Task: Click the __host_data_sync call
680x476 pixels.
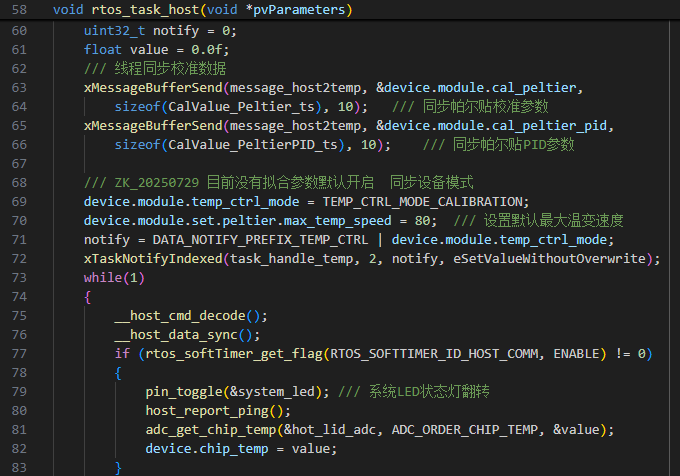Action: pos(176,335)
